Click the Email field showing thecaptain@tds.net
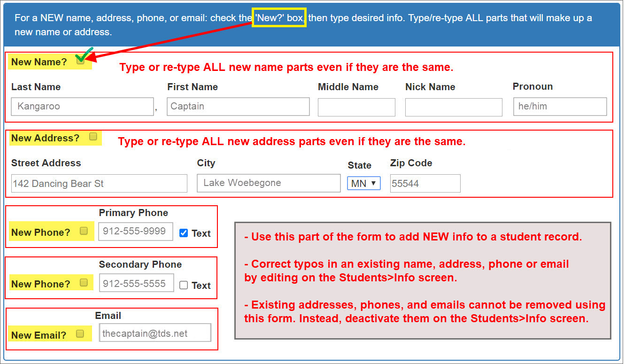The width and height of the screenshot is (625, 364). (x=155, y=332)
